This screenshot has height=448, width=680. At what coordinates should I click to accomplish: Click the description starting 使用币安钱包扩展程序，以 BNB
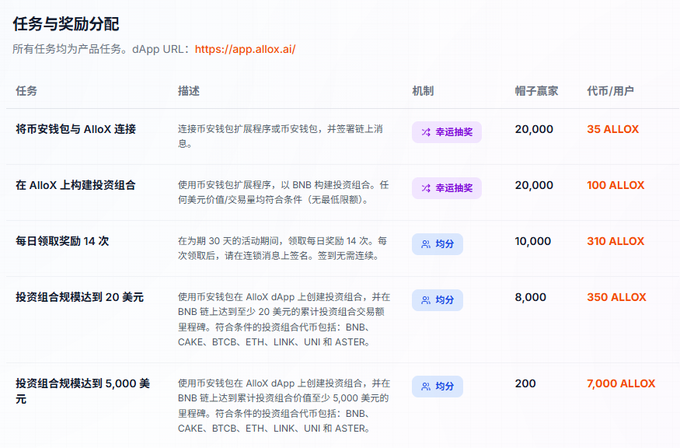283,192
